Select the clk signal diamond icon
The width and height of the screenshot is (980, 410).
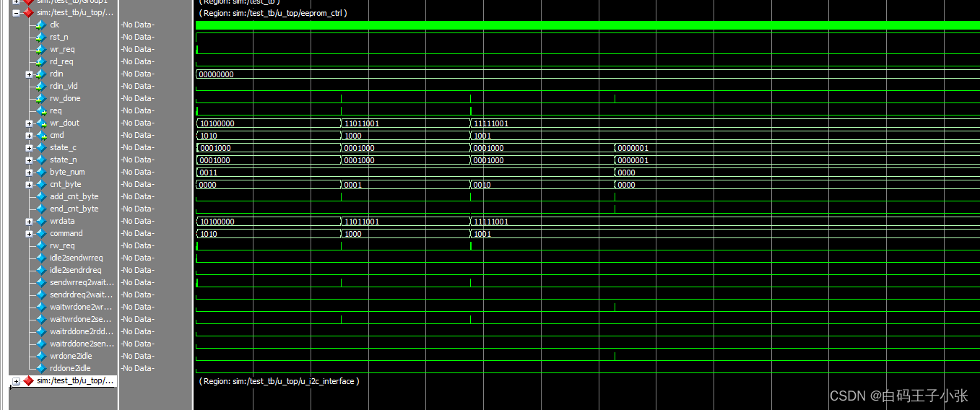[x=41, y=25]
